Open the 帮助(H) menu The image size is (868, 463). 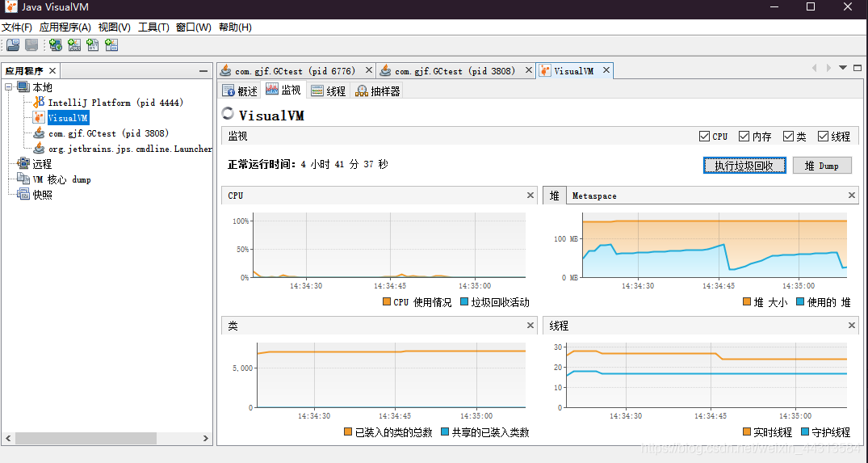tap(235, 27)
